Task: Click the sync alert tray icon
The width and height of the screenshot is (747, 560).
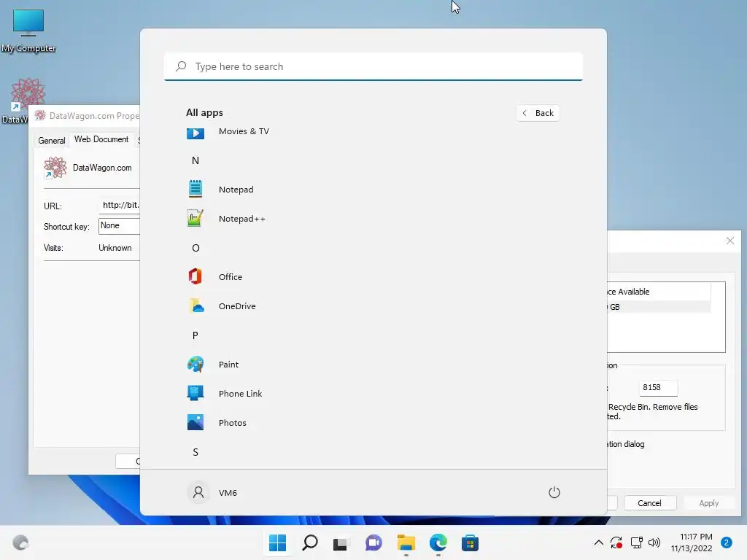Action: [x=616, y=542]
